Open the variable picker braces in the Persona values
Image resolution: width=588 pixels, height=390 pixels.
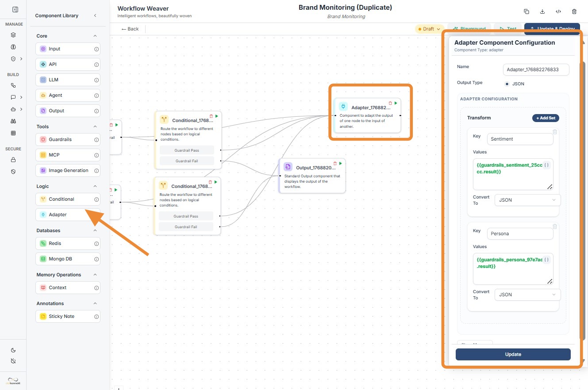[x=547, y=260]
